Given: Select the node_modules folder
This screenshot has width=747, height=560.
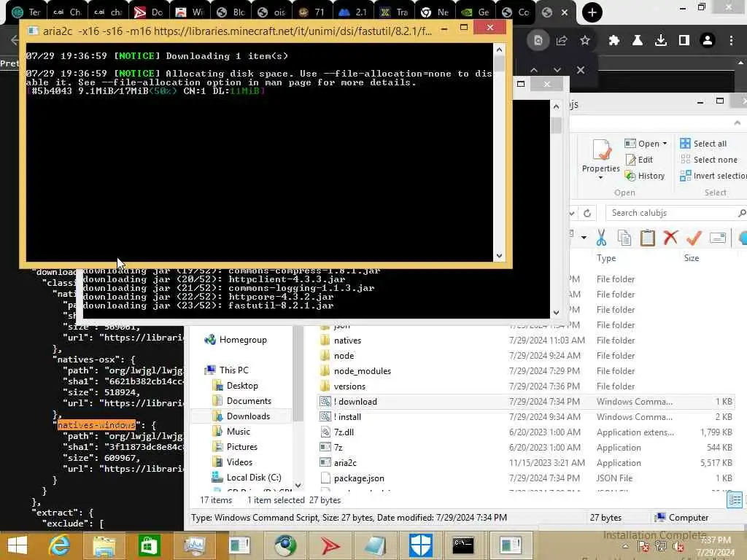Looking at the screenshot, I should coord(362,371).
